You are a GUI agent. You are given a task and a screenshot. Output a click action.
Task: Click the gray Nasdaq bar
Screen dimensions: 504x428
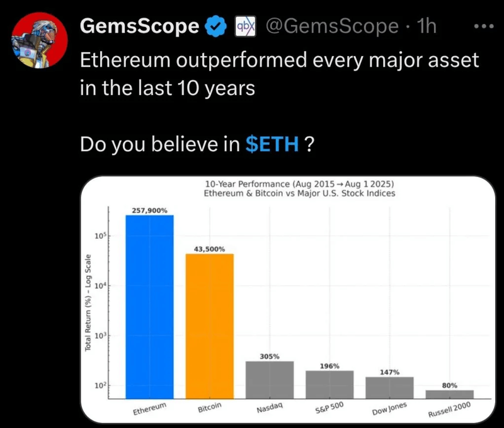tap(270, 379)
